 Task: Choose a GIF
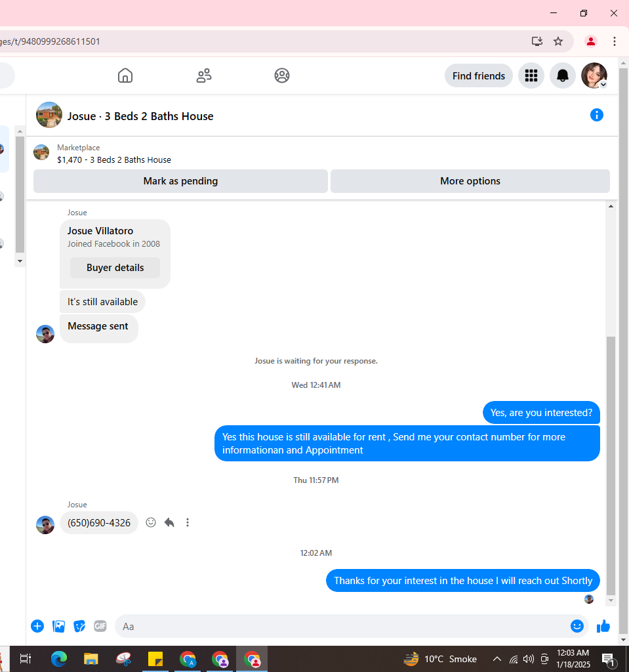point(100,626)
